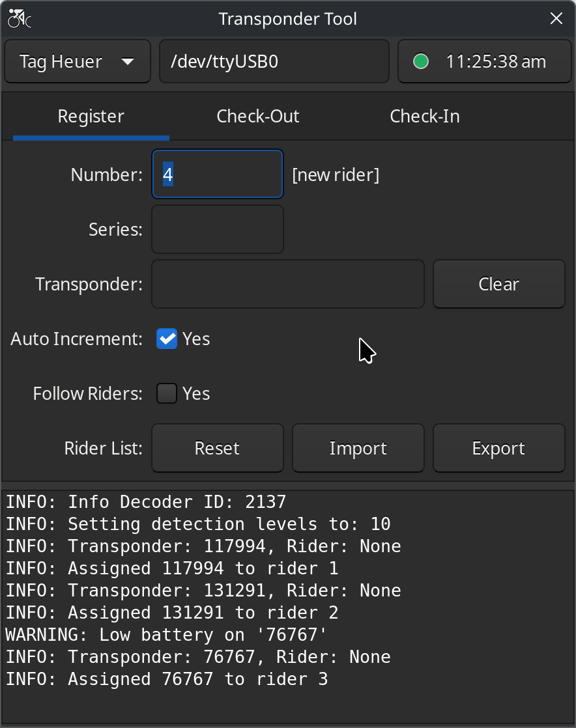
Task: Reset the rider list
Action: [218, 448]
